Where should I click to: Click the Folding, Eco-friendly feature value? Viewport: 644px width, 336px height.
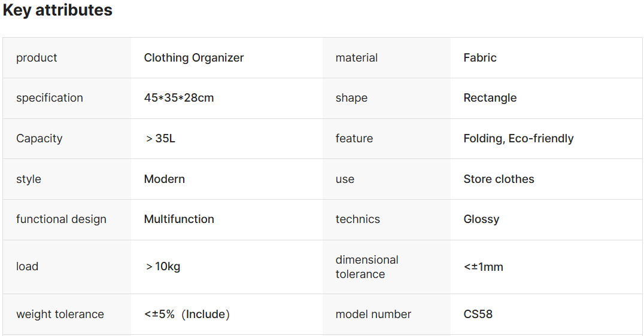tap(518, 139)
